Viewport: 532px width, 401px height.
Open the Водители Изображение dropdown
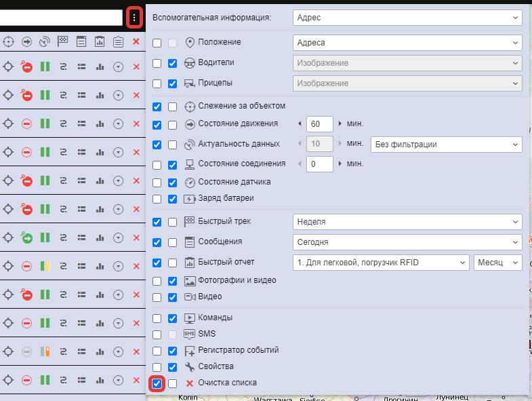click(x=407, y=63)
